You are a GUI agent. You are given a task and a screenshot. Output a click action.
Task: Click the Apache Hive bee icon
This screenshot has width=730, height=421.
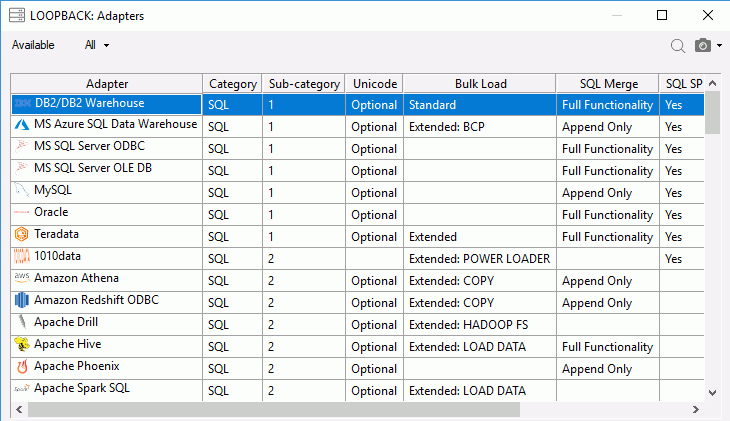[x=21, y=344]
